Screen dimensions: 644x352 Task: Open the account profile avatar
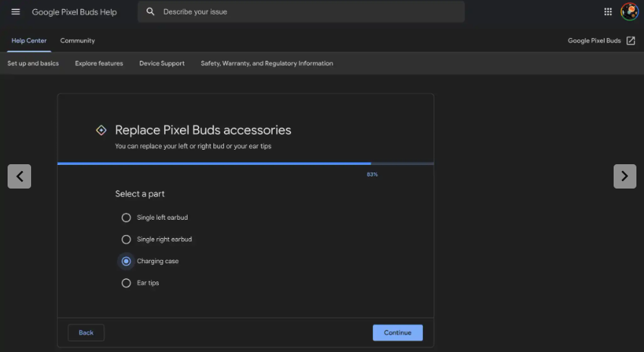pyautogui.click(x=630, y=12)
